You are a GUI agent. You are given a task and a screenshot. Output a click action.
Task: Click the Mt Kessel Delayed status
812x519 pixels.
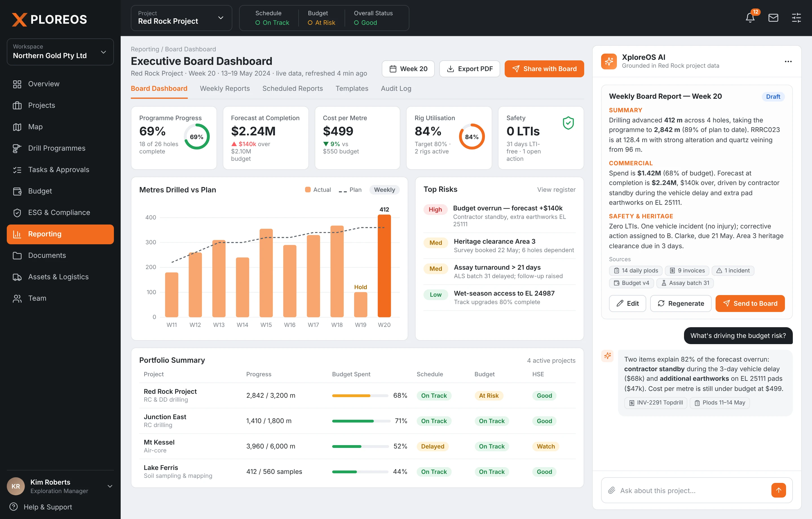(432, 447)
